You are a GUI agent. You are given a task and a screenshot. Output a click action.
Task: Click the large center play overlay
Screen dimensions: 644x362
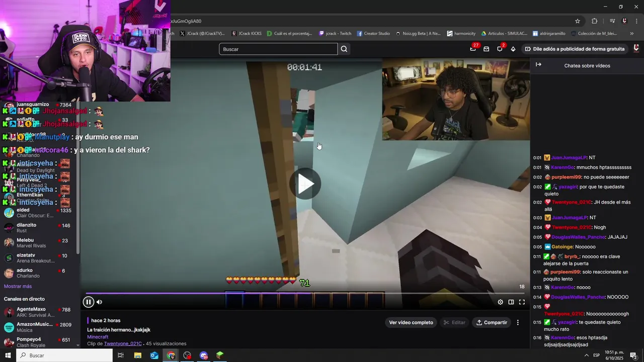[x=305, y=184]
